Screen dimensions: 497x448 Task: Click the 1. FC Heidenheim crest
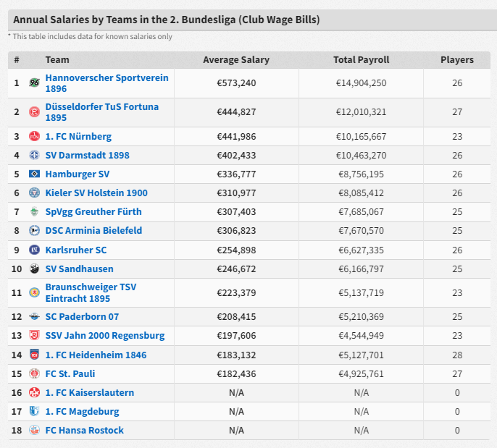click(x=34, y=355)
